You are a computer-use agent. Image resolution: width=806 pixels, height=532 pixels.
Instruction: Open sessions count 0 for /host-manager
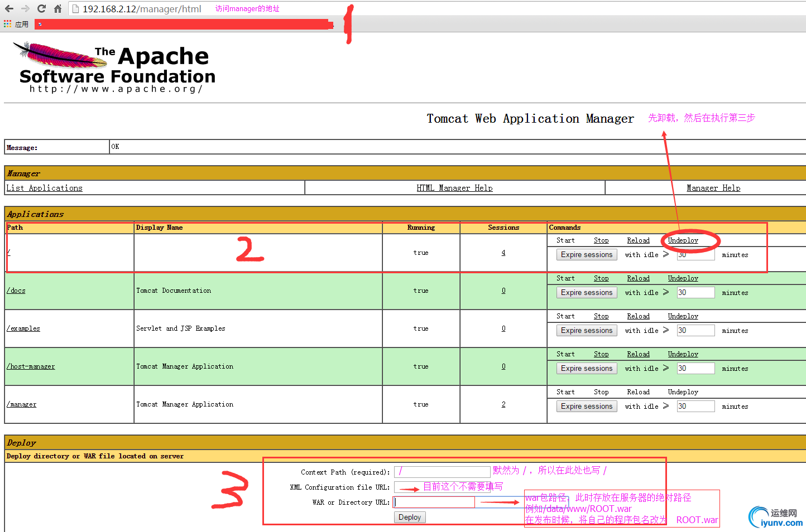point(503,366)
